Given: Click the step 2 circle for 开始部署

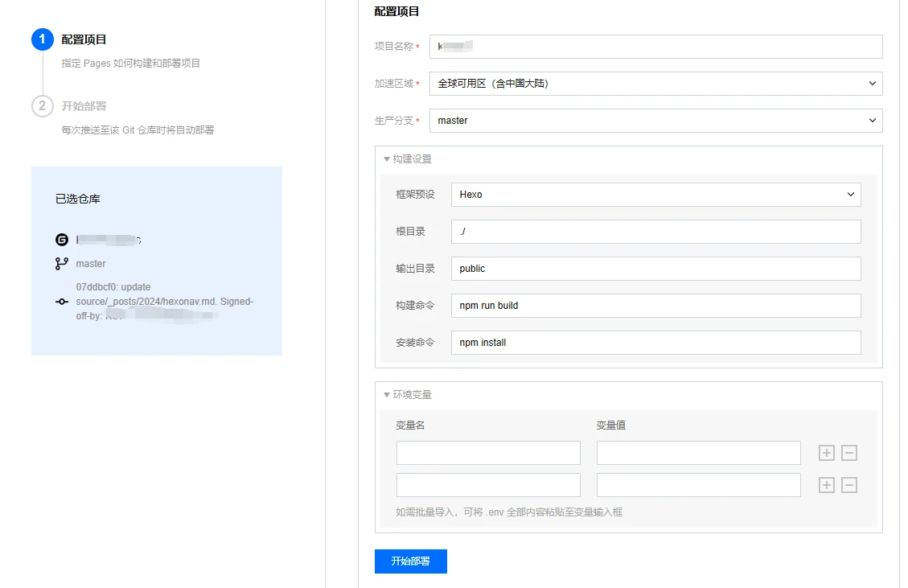Looking at the screenshot, I should pyautogui.click(x=43, y=106).
